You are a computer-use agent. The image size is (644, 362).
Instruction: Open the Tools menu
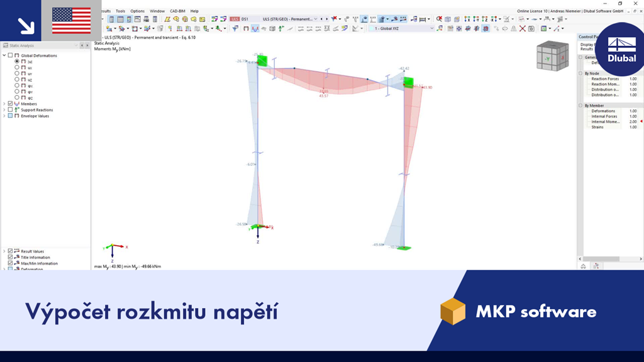pyautogui.click(x=120, y=11)
